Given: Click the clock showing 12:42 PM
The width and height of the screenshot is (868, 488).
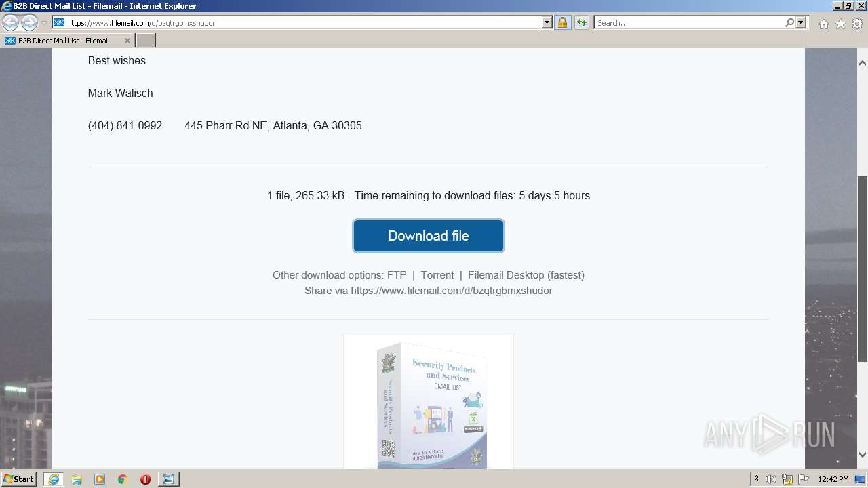Looking at the screenshot, I should (833, 479).
